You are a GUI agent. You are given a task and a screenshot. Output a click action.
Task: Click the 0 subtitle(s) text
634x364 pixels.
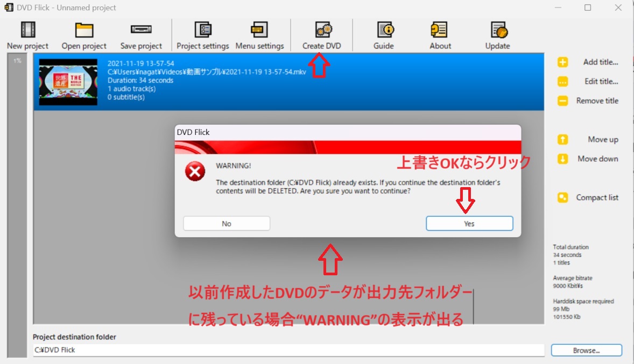pyautogui.click(x=126, y=97)
